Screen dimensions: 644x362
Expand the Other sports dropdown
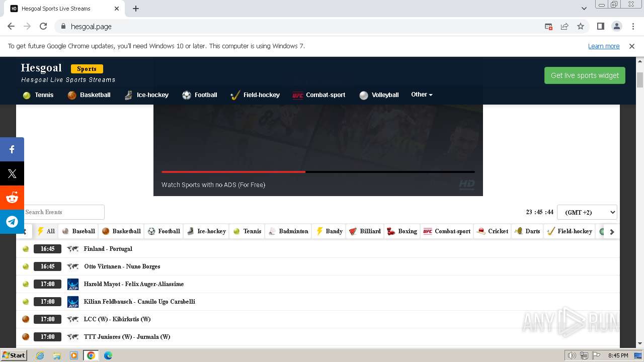tap(422, 95)
